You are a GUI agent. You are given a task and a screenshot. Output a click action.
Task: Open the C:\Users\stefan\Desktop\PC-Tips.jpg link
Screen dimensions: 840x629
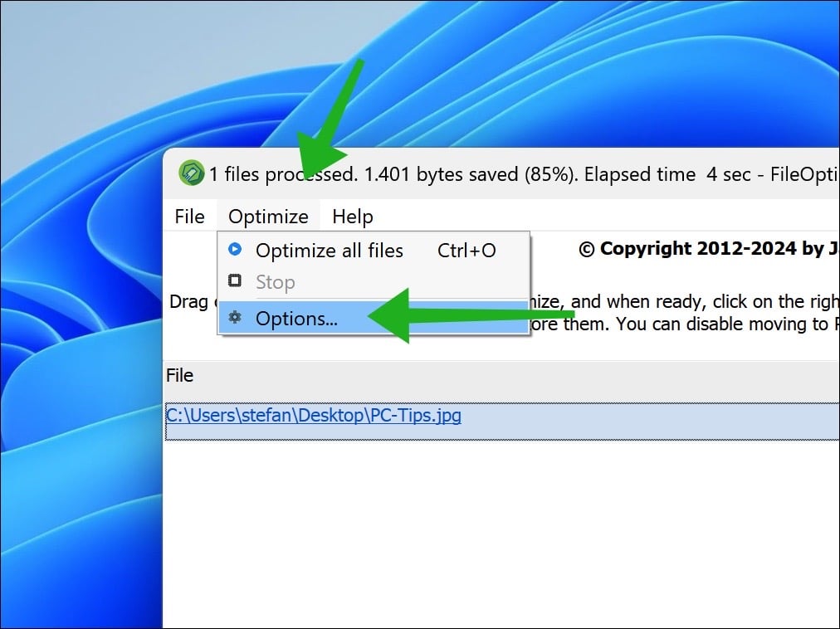(314, 415)
